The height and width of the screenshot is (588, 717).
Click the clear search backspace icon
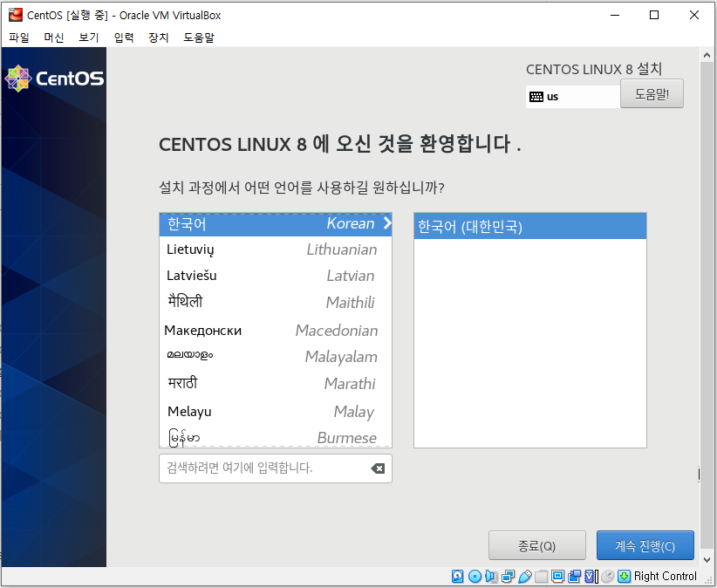tap(378, 468)
